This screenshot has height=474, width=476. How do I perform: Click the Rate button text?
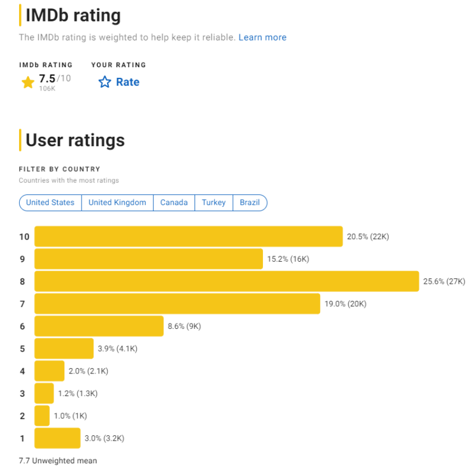point(127,82)
